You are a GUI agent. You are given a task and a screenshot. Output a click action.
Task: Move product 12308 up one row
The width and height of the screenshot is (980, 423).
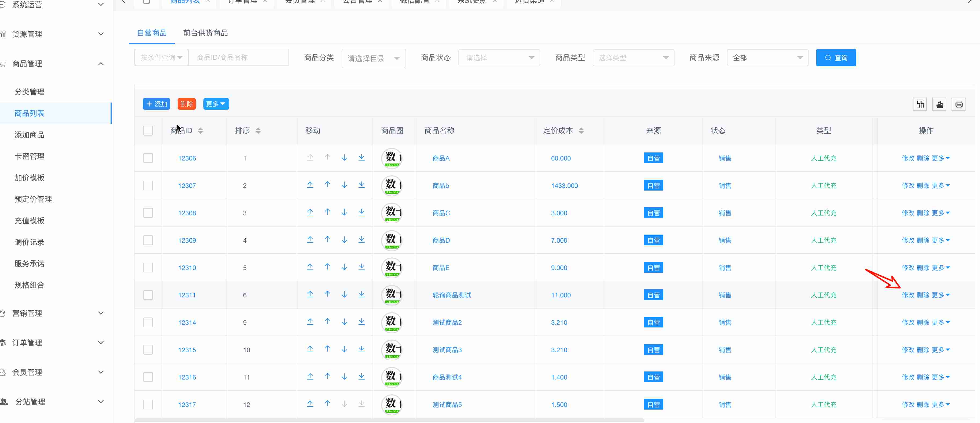(327, 212)
